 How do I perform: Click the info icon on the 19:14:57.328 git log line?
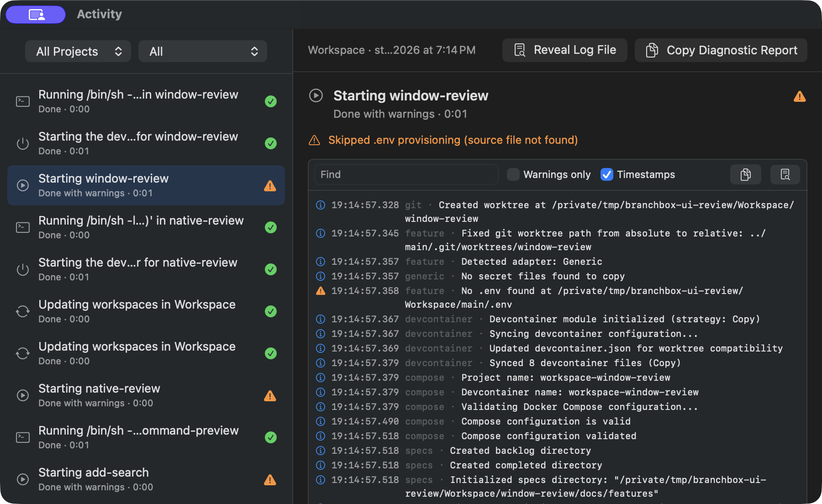pos(321,205)
